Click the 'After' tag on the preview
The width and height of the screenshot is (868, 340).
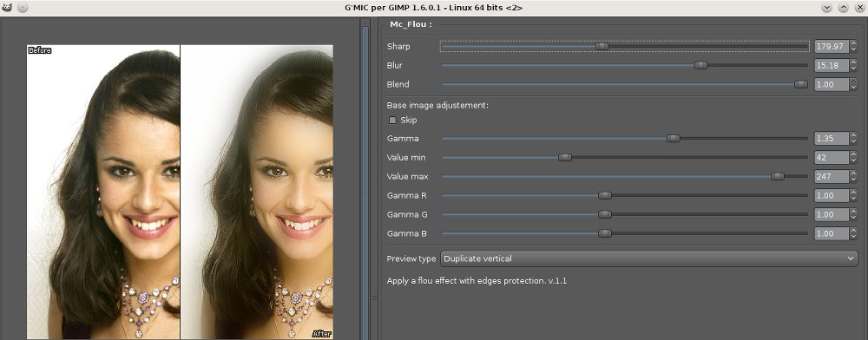coord(322,333)
